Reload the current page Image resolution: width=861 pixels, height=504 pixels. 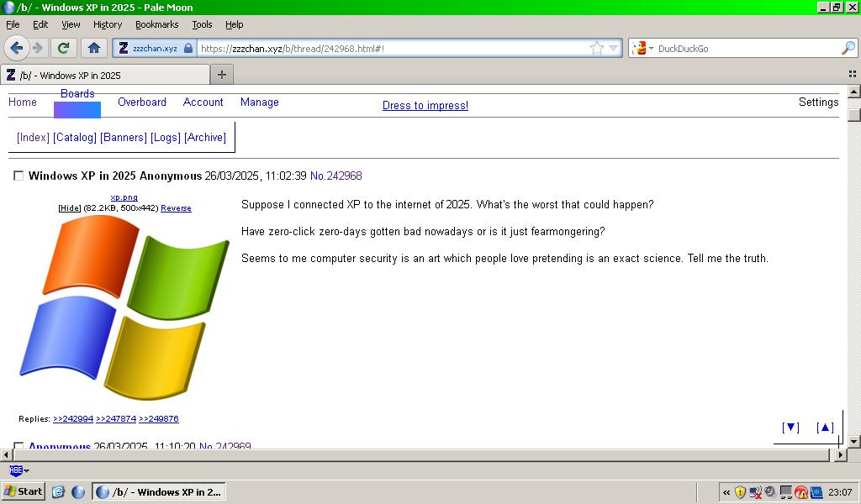[63, 48]
